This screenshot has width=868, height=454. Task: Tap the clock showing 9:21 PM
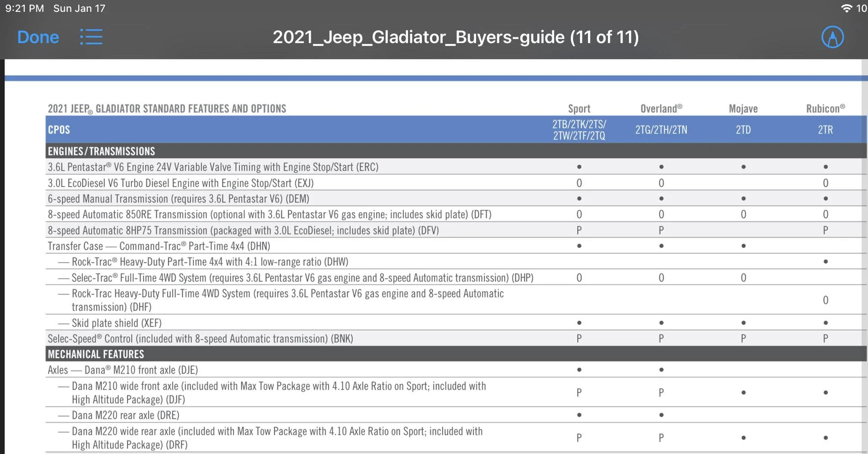[x=25, y=8]
